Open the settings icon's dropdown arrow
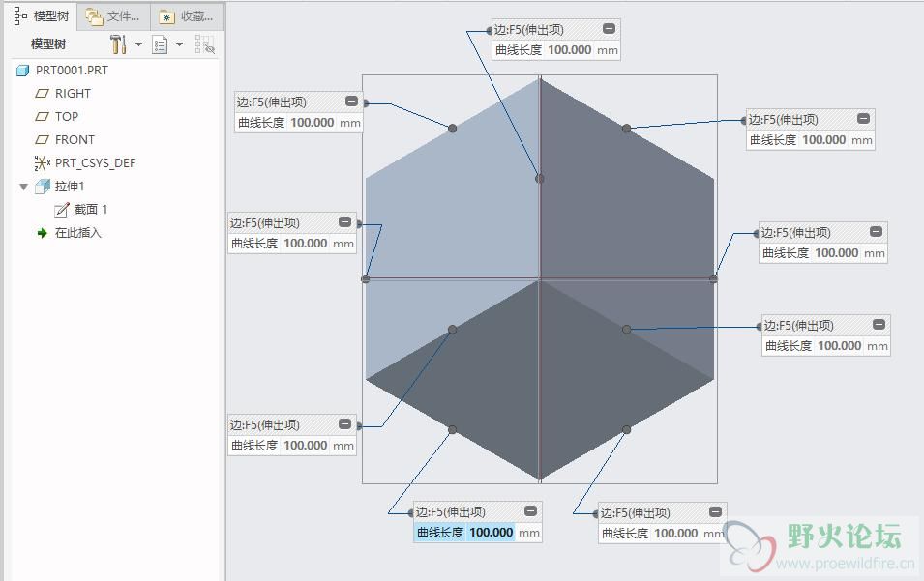 (139, 44)
